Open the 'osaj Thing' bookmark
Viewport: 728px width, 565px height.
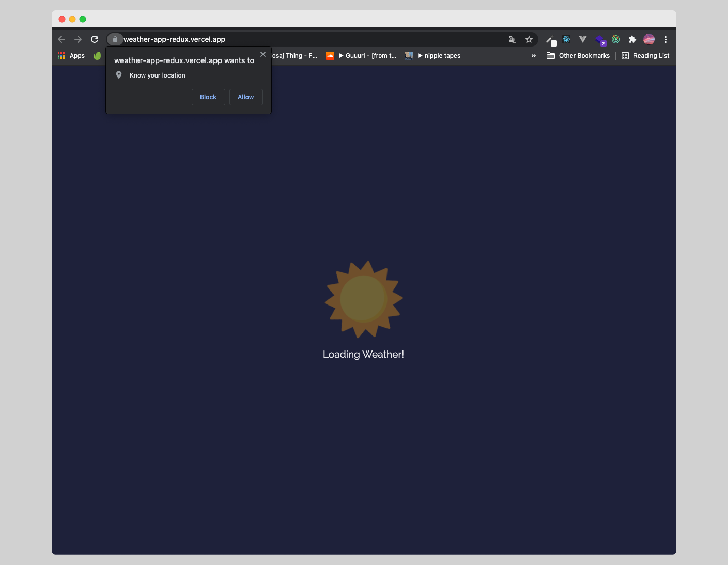pyautogui.click(x=295, y=56)
